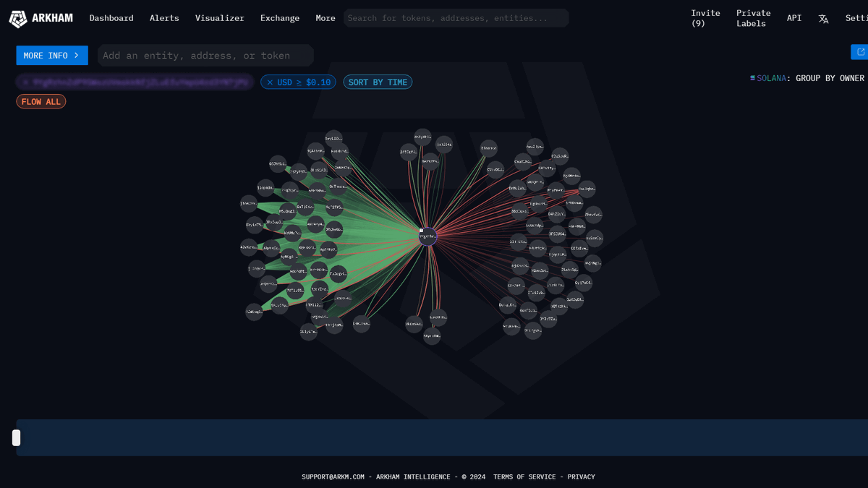Expand the More navigation menu
This screenshot has width=868, height=488.
[325, 18]
